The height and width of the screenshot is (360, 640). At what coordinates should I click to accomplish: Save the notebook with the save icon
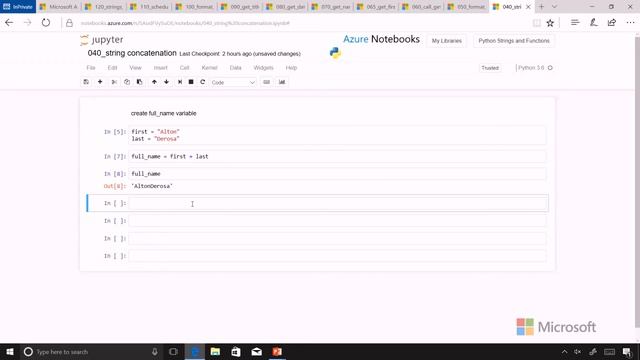(86, 82)
